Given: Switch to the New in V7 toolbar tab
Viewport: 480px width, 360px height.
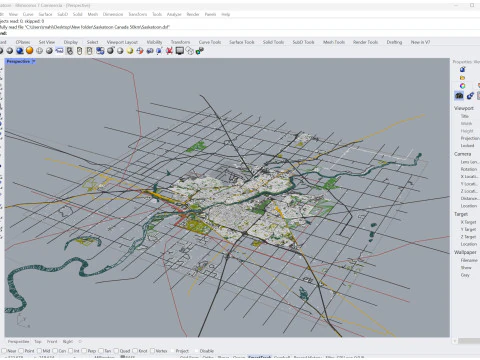Looking at the screenshot, I should click(420, 42).
